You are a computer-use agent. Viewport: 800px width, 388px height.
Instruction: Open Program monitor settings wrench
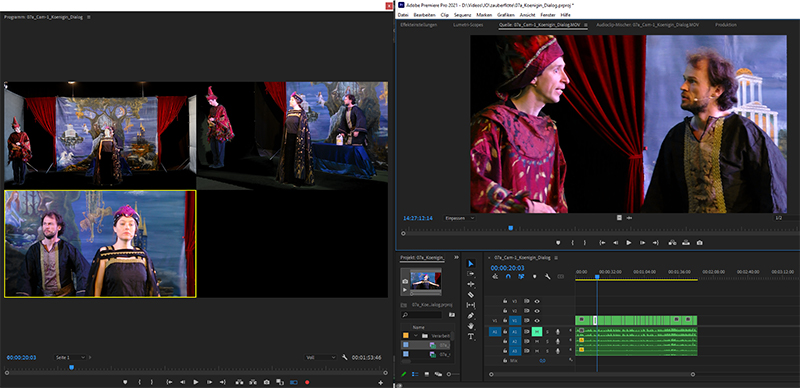tap(345, 357)
